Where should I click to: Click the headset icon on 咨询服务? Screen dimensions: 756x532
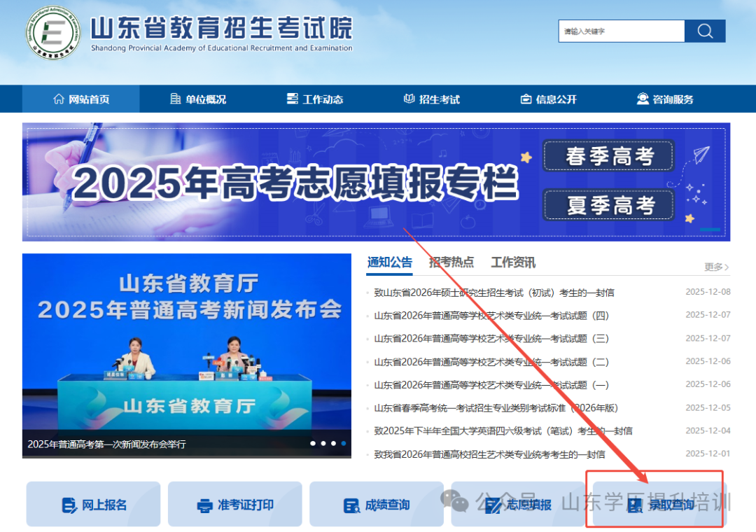click(641, 99)
